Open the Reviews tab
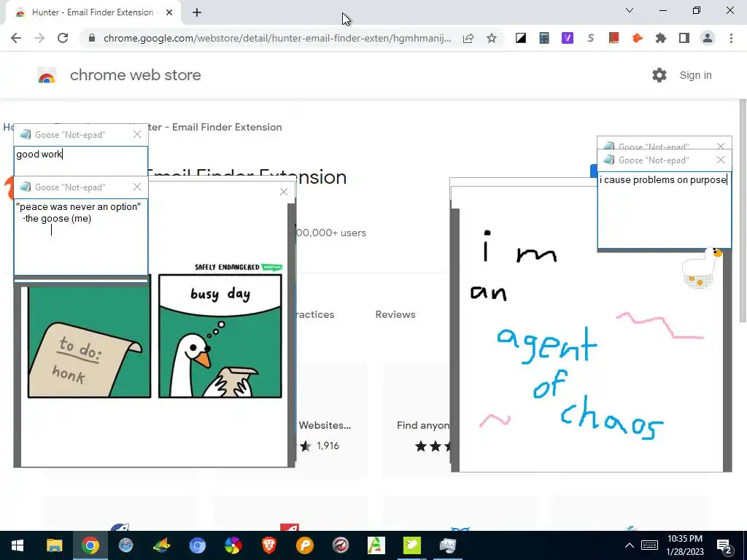The image size is (747, 560). point(395,314)
